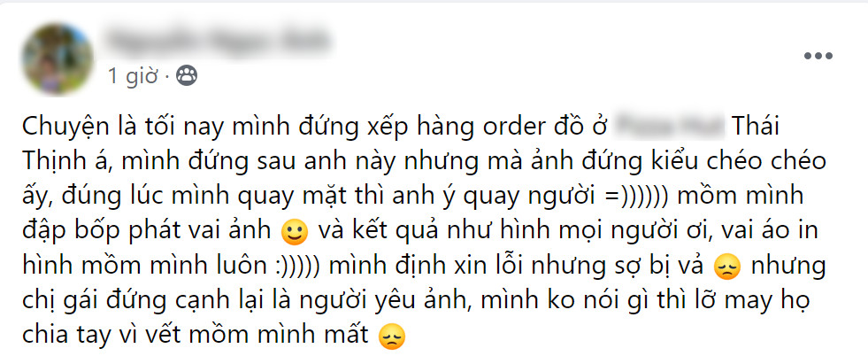Screen dimensions: 868x356
Task: Open the three-dot post options menu
Action: click(818, 56)
